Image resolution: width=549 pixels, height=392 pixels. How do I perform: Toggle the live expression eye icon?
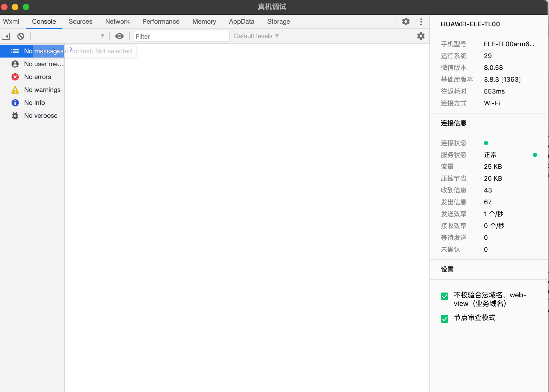119,36
